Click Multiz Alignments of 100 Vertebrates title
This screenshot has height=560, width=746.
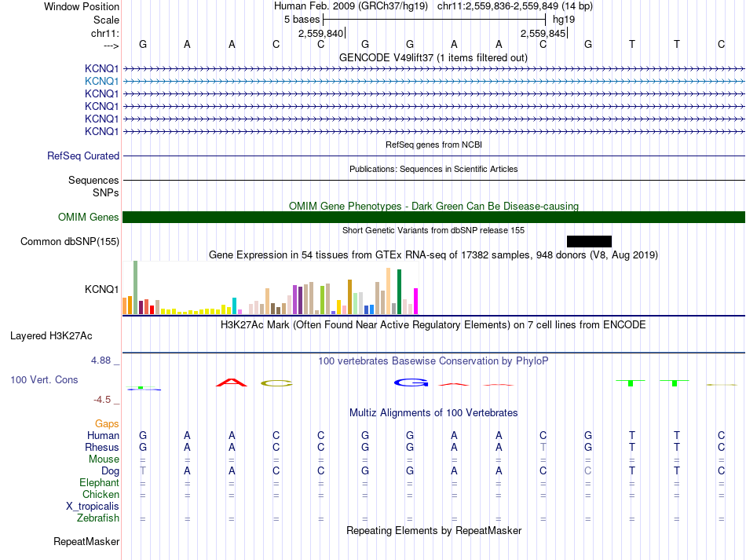pyautogui.click(x=433, y=413)
